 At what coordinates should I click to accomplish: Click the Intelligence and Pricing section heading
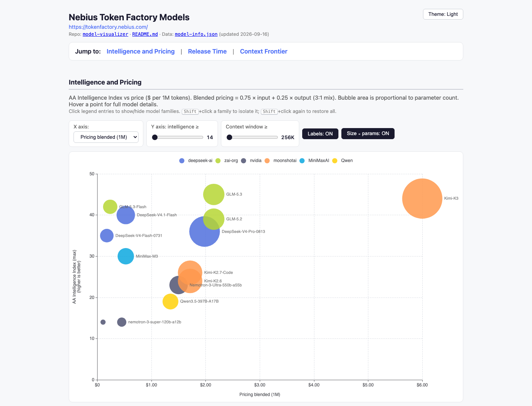pos(105,82)
